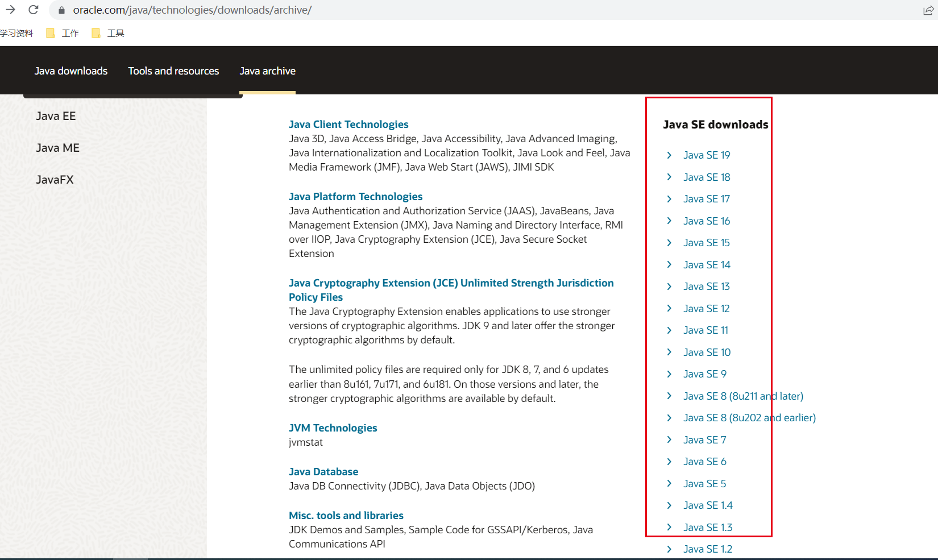
Task: Open Java SE 1.4 download link
Action: 708,505
